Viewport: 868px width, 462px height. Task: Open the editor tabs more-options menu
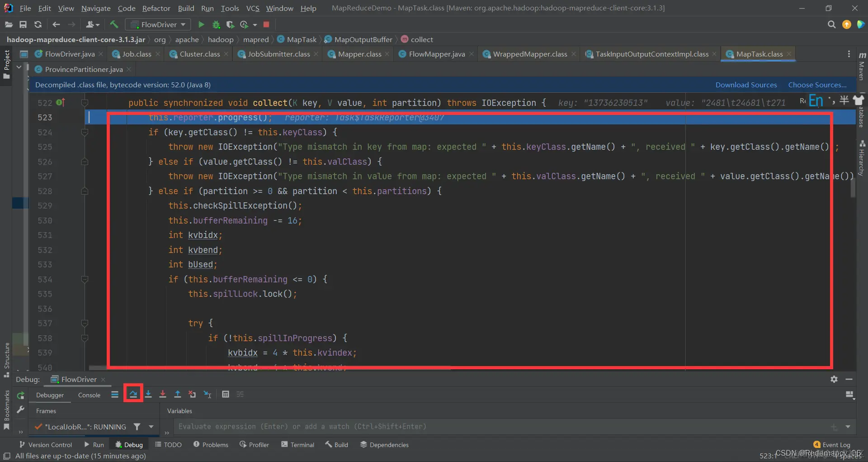click(x=849, y=54)
